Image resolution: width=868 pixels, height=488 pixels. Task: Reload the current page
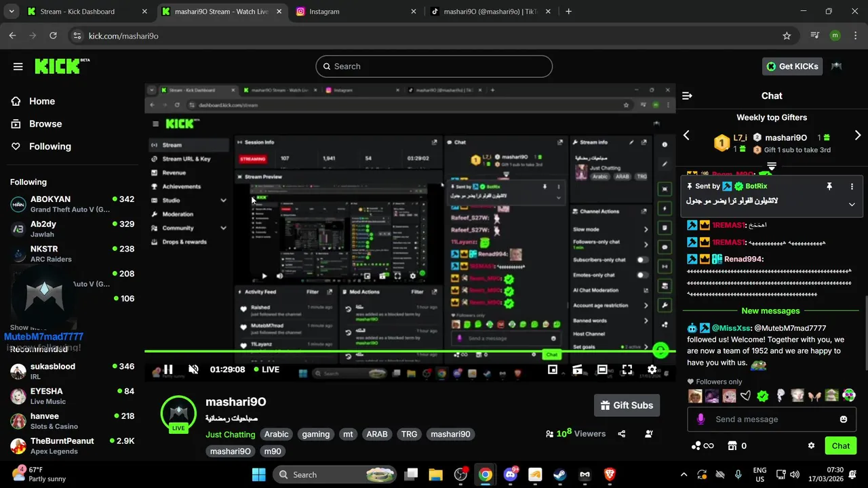pos(53,36)
